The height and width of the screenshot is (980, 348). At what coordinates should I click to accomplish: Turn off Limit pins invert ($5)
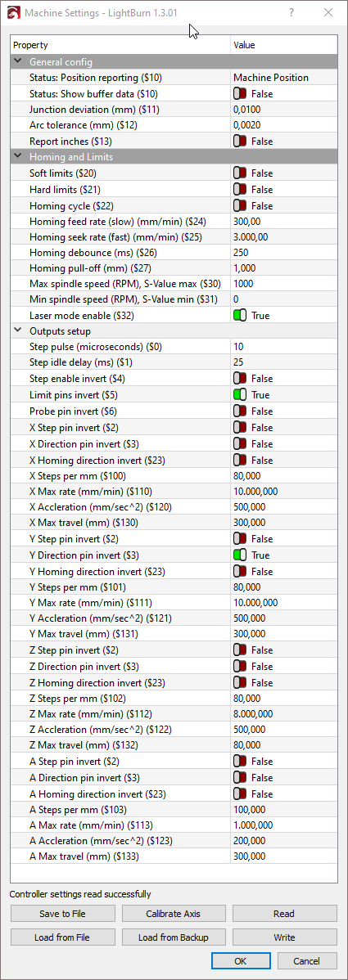click(x=241, y=395)
